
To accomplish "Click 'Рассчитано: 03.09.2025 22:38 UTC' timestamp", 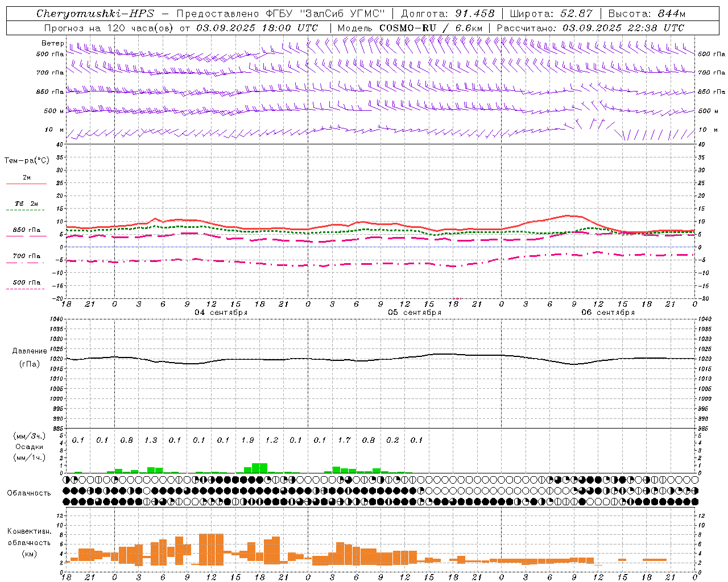I will (x=590, y=28).
